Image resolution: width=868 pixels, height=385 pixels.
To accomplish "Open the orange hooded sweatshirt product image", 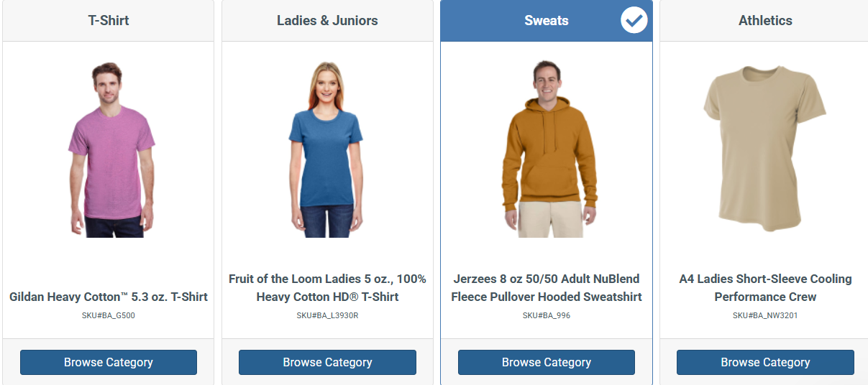I will coord(547,149).
